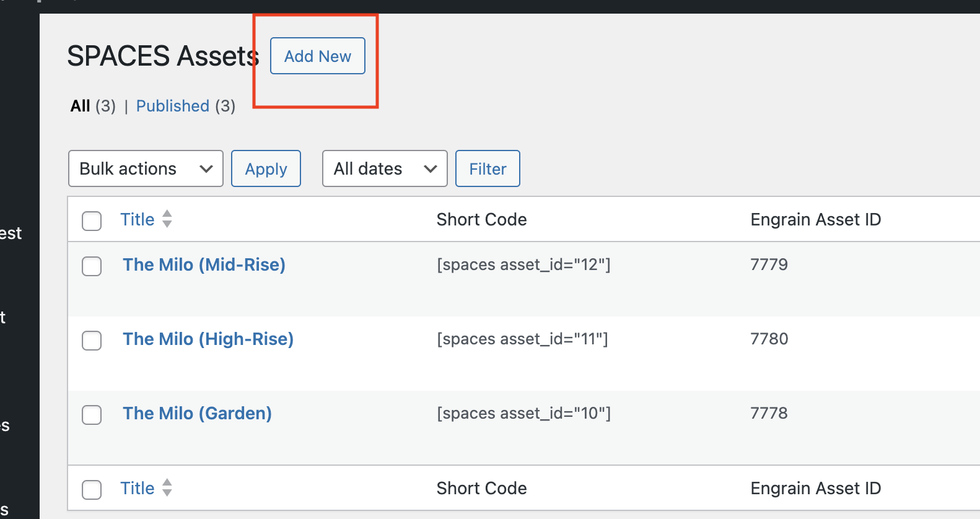980x519 pixels.
Task: Click the Filter button
Action: pos(488,168)
